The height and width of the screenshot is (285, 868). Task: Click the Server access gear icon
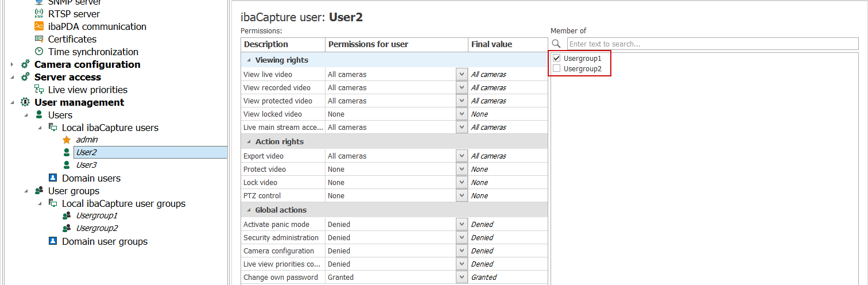25,77
